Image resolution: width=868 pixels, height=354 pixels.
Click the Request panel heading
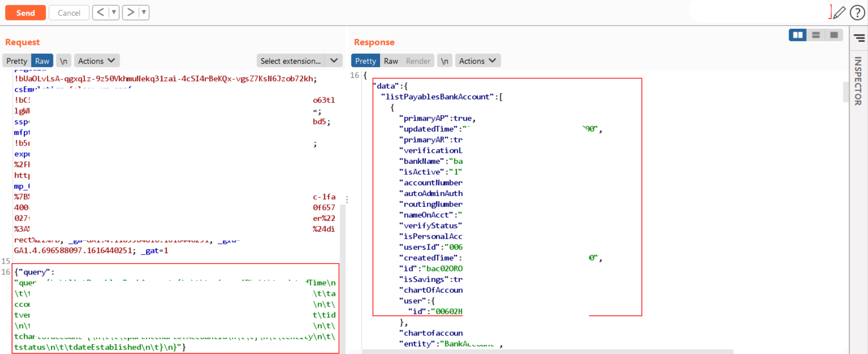(23, 42)
